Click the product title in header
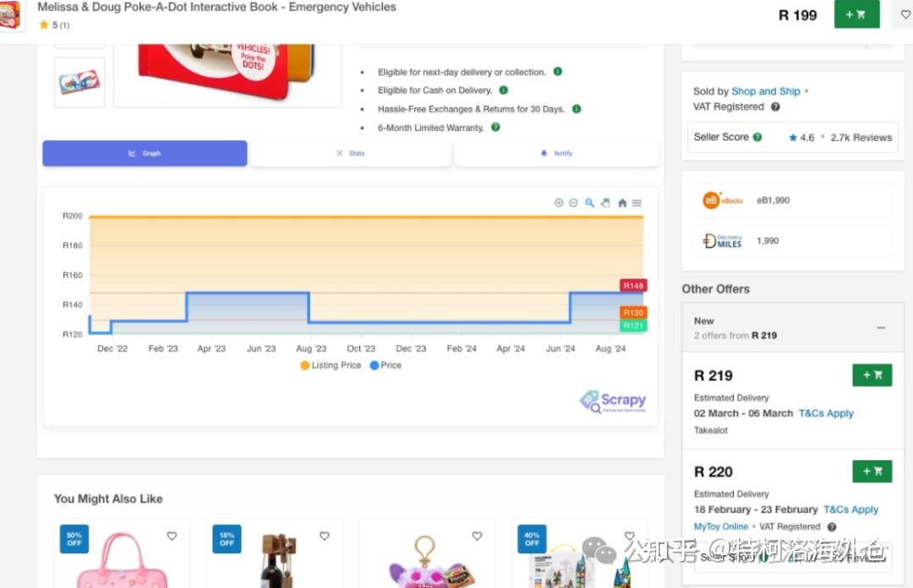This screenshot has height=588, width=913. (216, 7)
